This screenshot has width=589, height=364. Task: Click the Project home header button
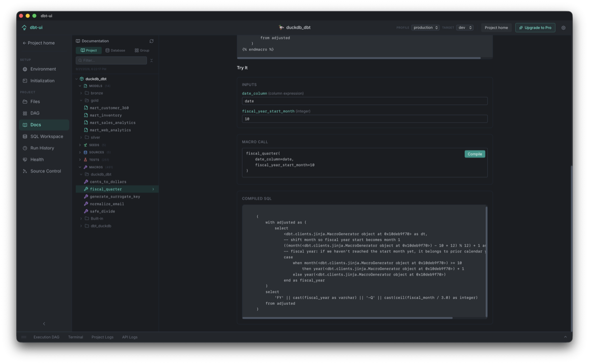496,28
